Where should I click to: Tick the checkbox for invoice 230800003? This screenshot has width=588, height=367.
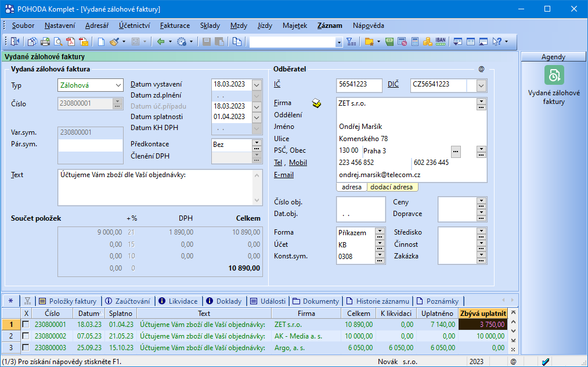click(26, 348)
